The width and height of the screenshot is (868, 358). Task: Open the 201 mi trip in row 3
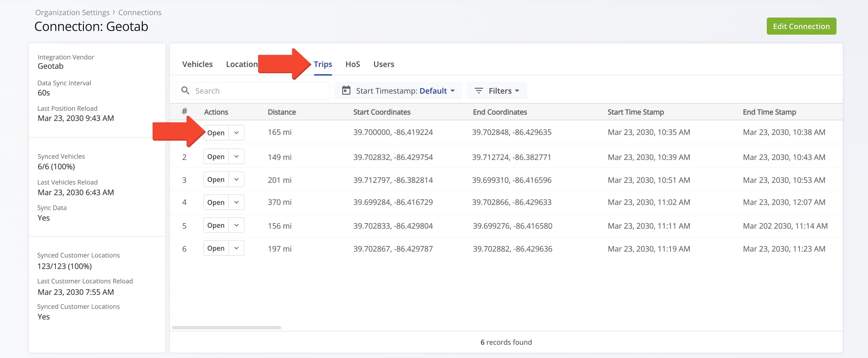[216, 179]
